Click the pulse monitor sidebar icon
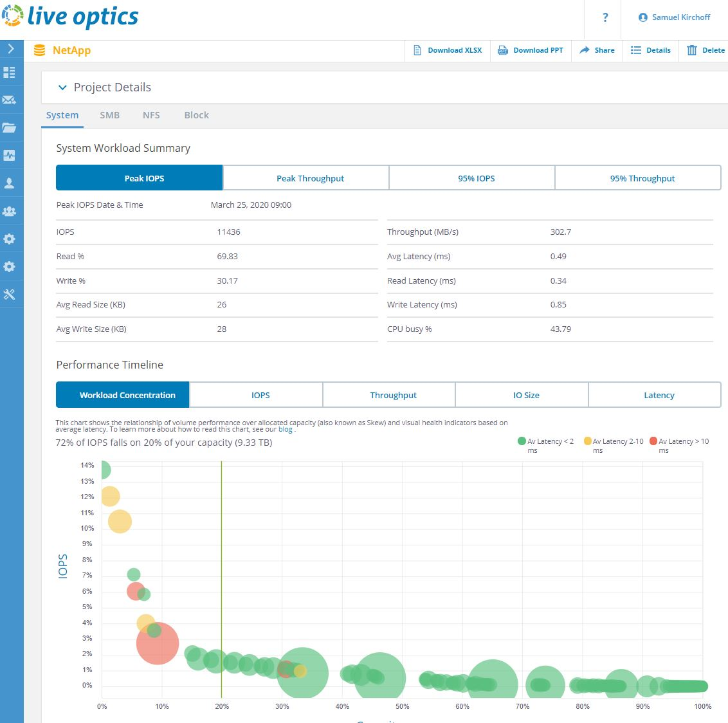The width and height of the screenshot is (728, 723). (x=10, y=156)
